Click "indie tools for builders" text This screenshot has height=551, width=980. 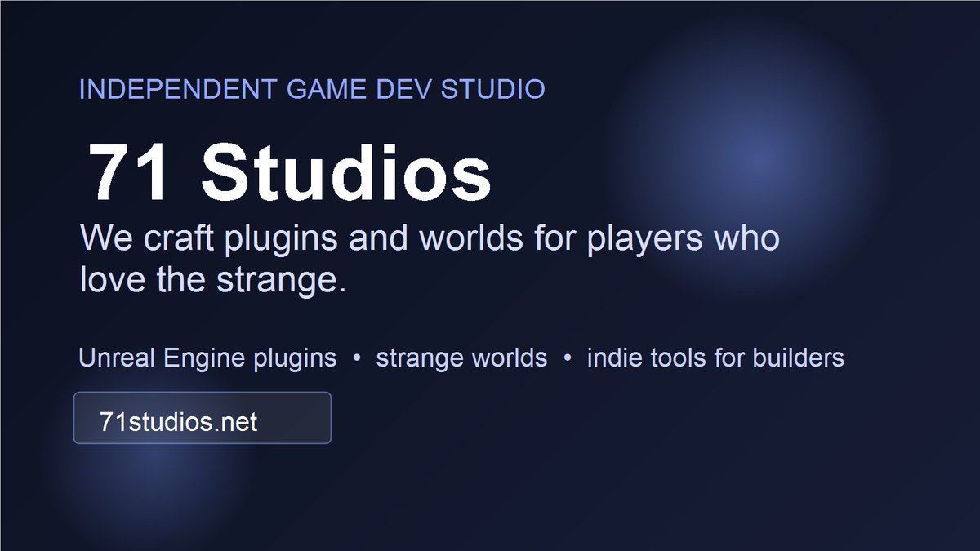[x=715, y=358]
